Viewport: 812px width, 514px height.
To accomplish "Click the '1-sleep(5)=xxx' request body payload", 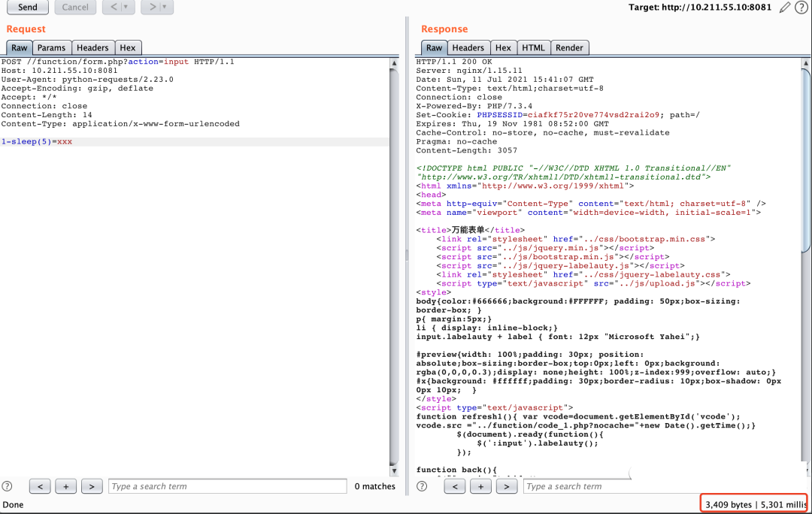I will tap(37, 141).
